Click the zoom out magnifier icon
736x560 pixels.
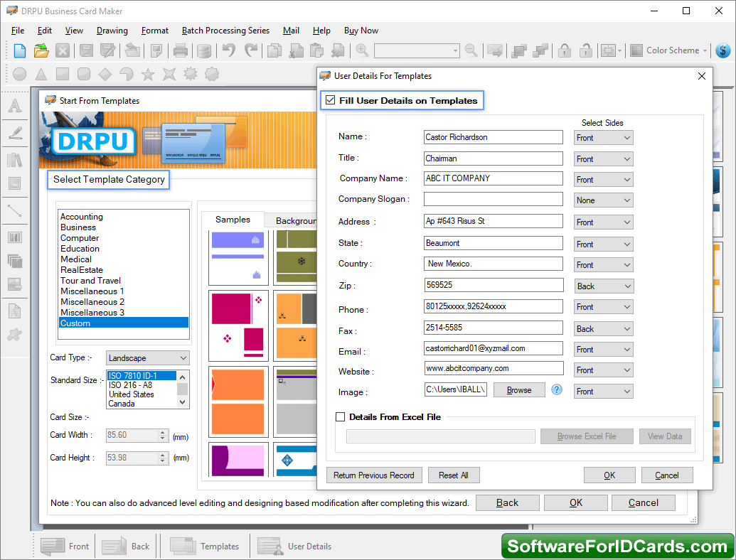click(x=471, y=50)
